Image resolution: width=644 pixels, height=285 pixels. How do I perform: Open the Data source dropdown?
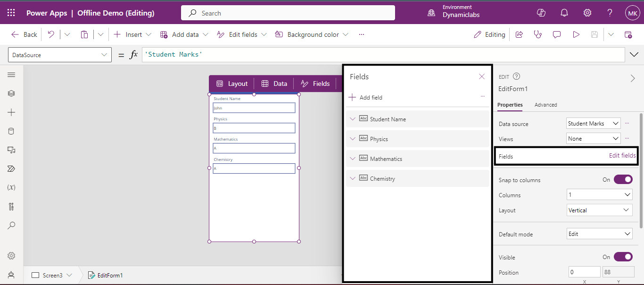593,124
